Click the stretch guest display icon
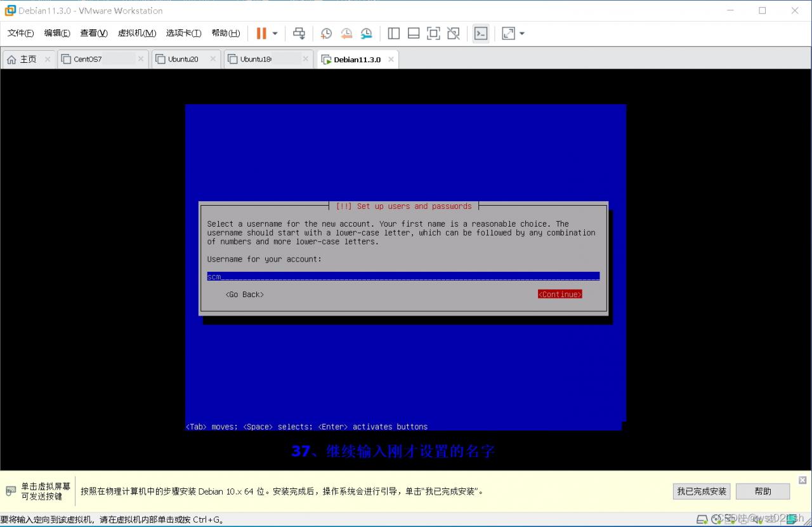 click(508, 33)
